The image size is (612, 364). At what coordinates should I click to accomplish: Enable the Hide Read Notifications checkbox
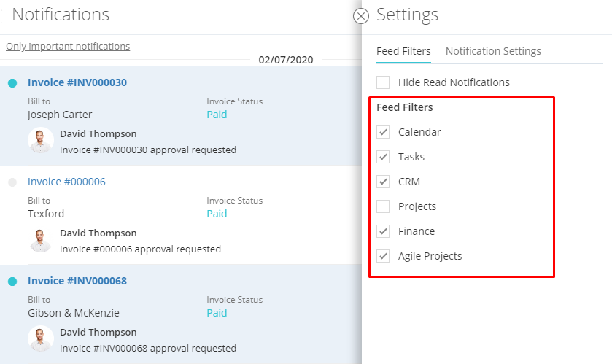pyautogui.click(x=383, y=82)
